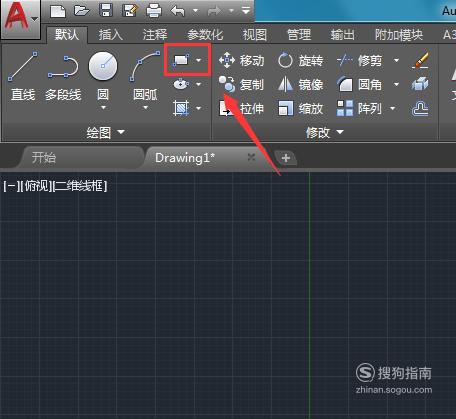Activate the Fillet (圆角) command
The height and width of the screenshot is (419, 456).
tap(359, 84)
